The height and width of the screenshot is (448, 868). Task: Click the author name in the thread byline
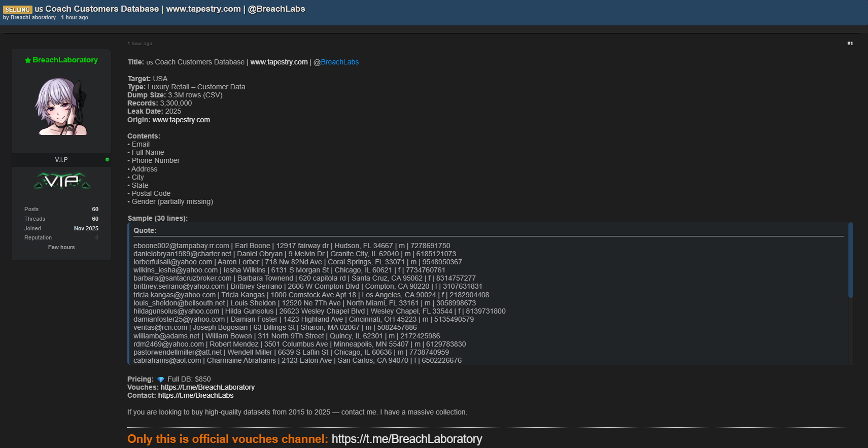point(33,18)
